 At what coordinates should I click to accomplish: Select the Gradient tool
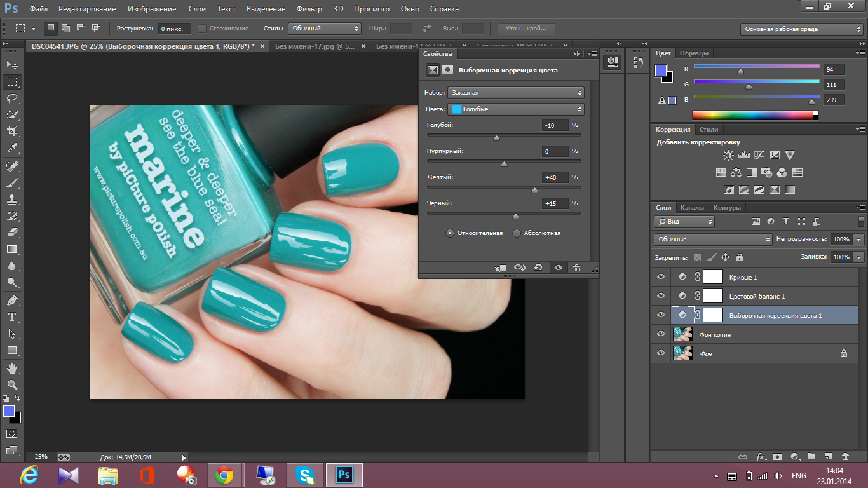click(x=12, y=249)
